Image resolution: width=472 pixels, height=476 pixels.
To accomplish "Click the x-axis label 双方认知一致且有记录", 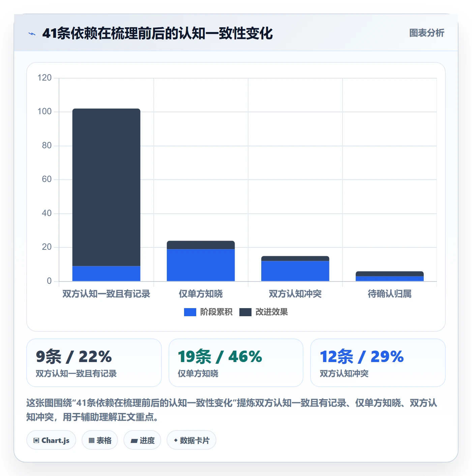I will point(106,294).
